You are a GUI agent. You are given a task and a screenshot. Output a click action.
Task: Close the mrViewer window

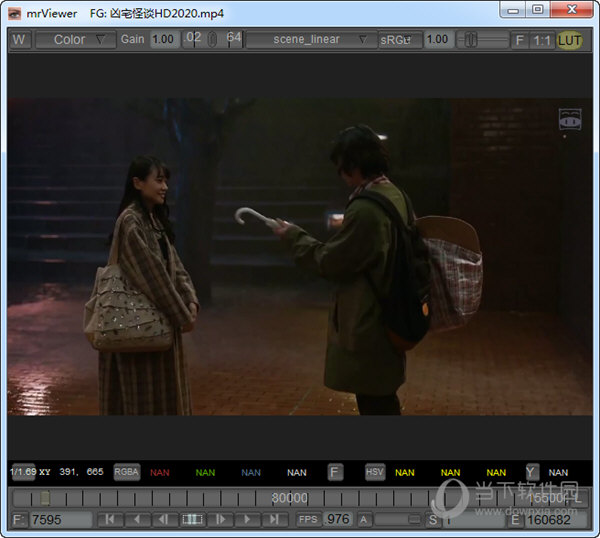(572, 9)
